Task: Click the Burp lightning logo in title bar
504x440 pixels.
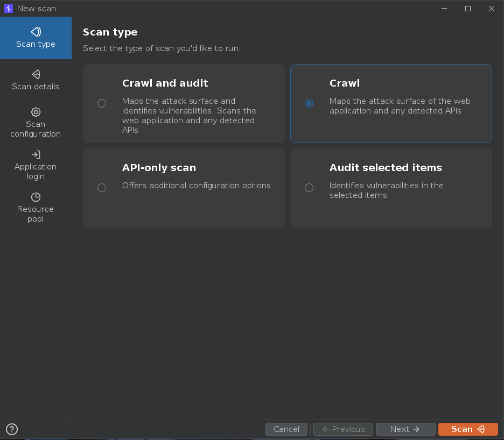Action: (8, 9)
